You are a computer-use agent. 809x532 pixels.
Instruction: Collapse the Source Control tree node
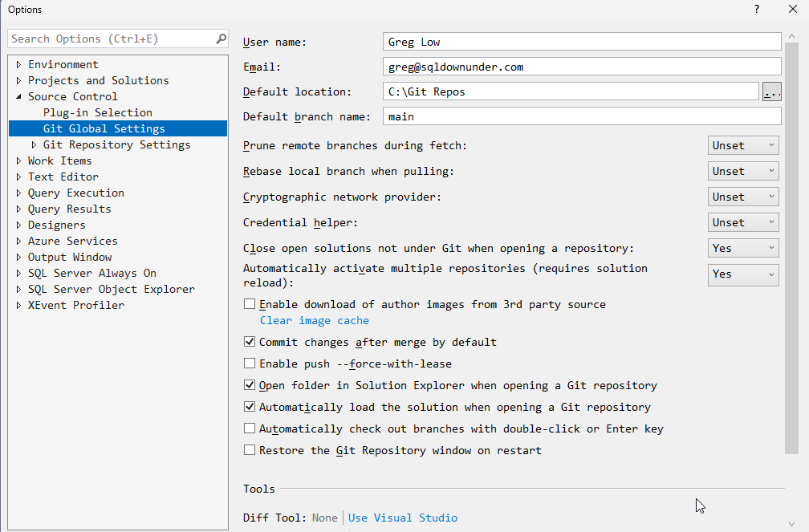pyautogui.click(x=18, y=97)
